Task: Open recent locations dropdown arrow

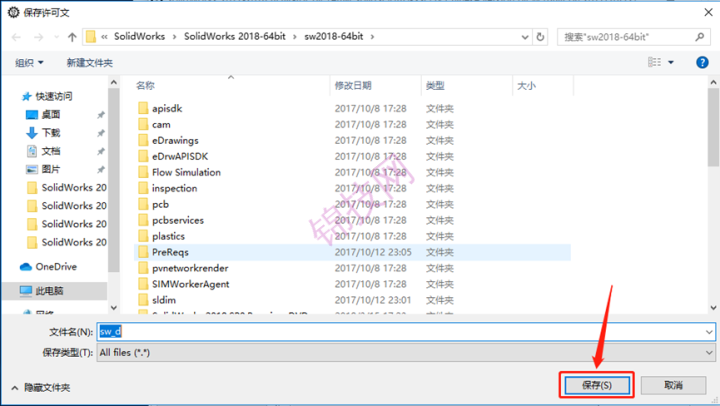Action: click(x=56, y=37)
